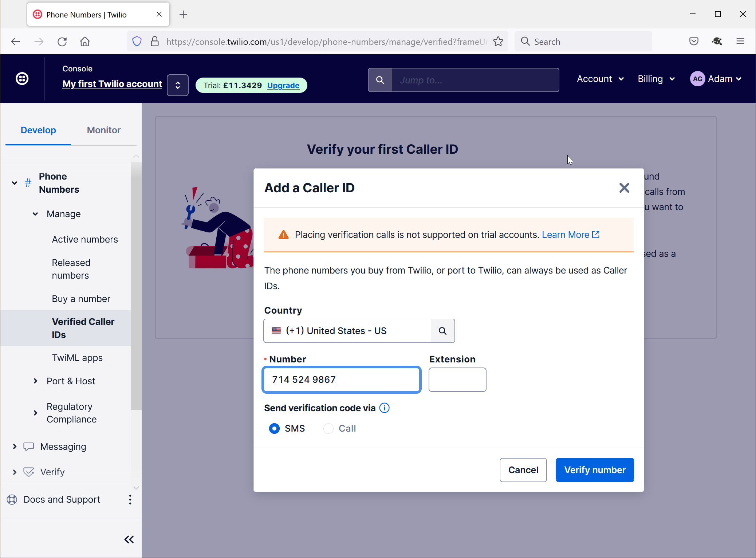Click the Twilio logo home icon
The height and width of the screenshot is (558, 756).
(x=22, y=79)
